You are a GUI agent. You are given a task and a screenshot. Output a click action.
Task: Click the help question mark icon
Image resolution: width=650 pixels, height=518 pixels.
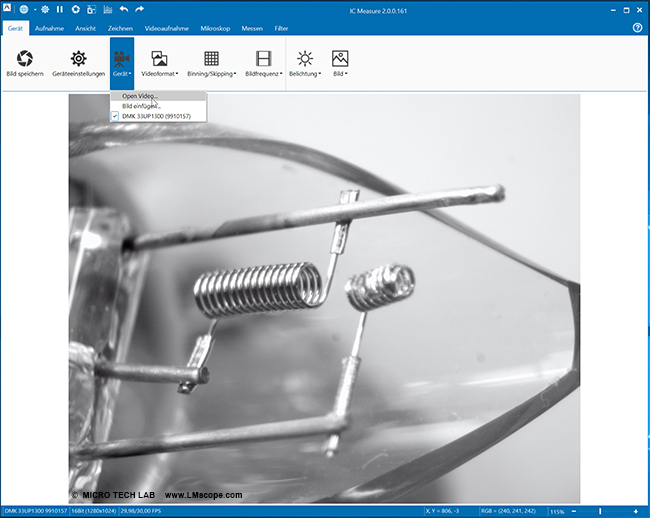(x=637, y=28)
